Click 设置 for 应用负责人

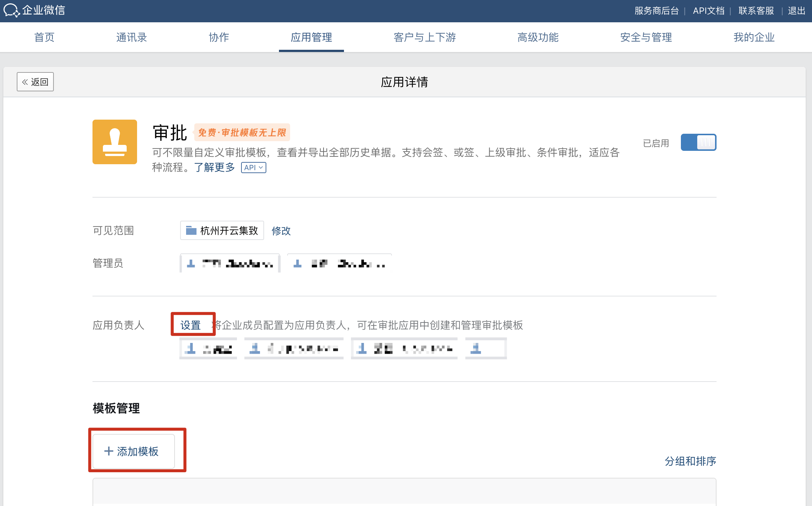click(x=191, y=325)
